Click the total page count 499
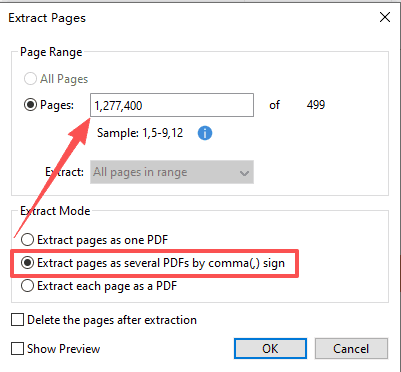401x372 pixels. tap(315, 105)
